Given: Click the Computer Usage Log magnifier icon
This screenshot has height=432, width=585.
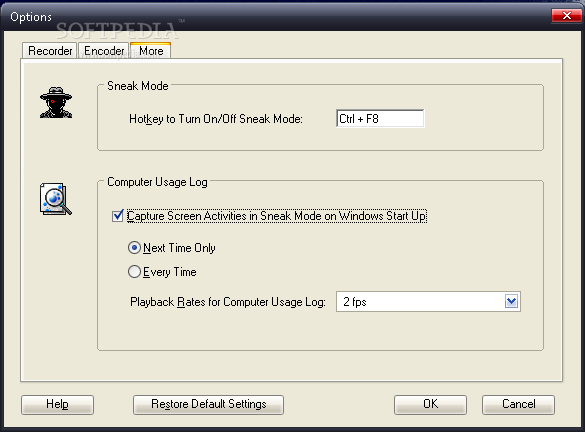Looking at the screenshot, I should pos(56,199).
